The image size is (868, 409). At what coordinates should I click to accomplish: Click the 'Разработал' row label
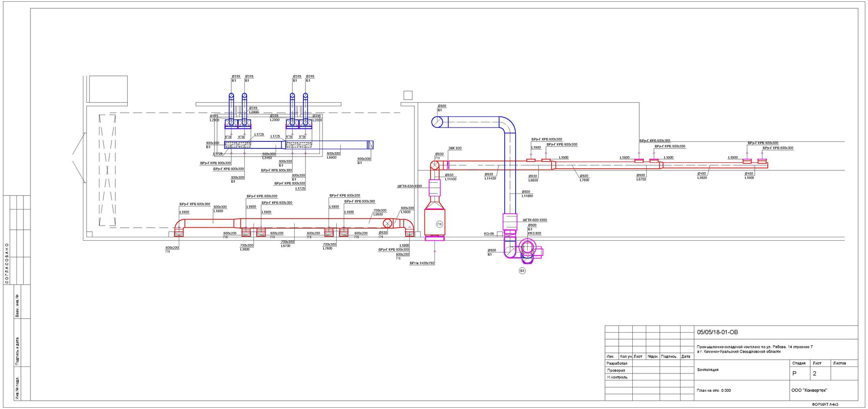pyautogui.click(x=617, y=363)
